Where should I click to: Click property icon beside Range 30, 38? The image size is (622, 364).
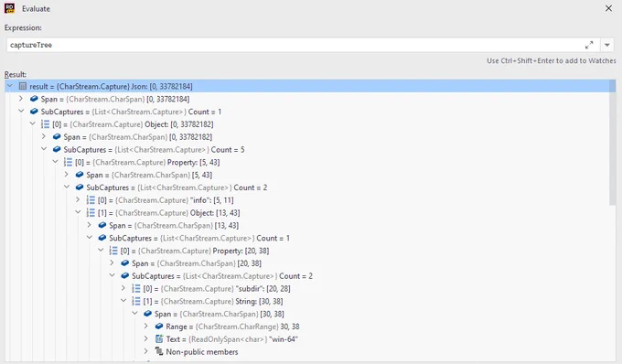159,326
